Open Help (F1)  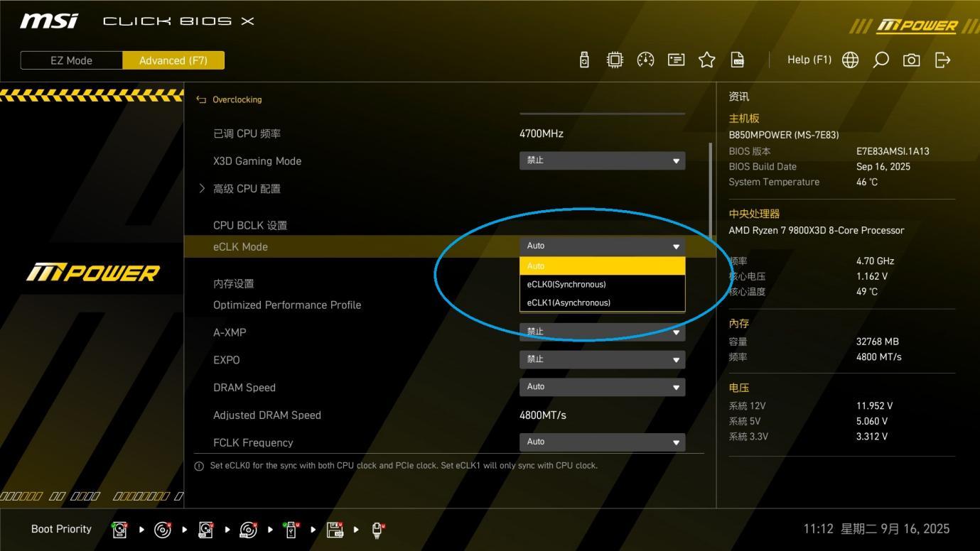809,60
